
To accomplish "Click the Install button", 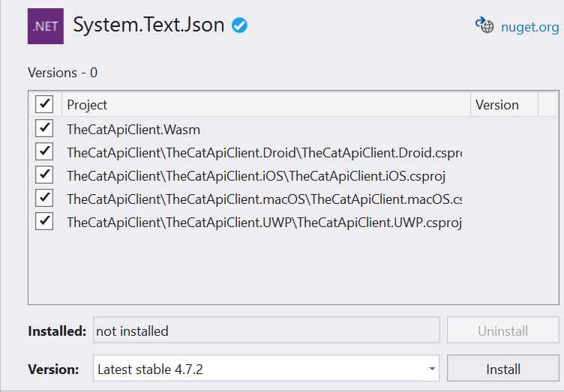I will (x=503, y=368).
